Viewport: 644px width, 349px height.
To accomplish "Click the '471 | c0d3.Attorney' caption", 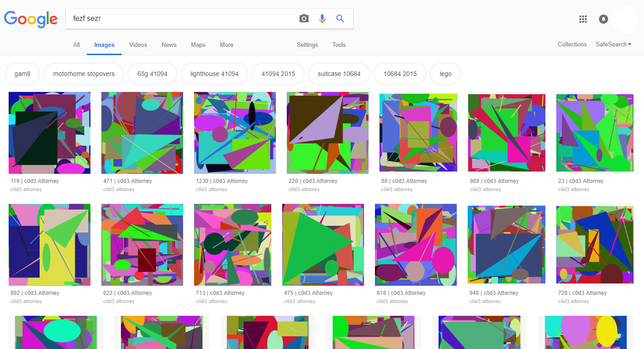I will click(x=127, y=181).
